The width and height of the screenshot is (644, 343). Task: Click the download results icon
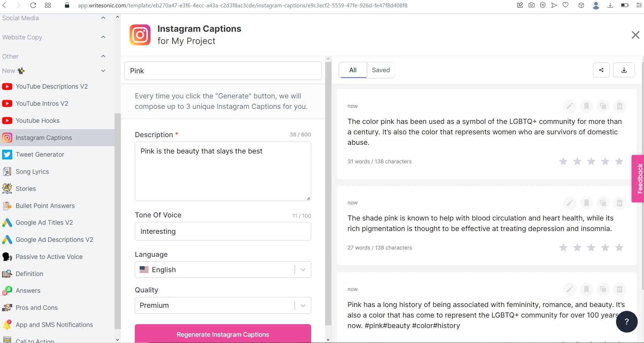point(624,70)
